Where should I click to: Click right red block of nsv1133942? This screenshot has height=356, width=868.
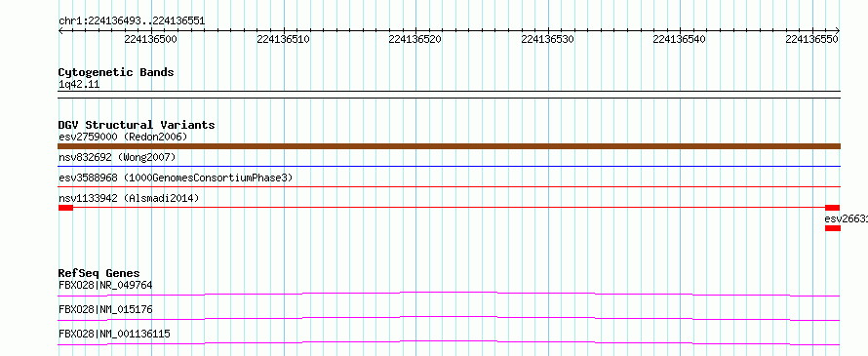tap(833, 208)
